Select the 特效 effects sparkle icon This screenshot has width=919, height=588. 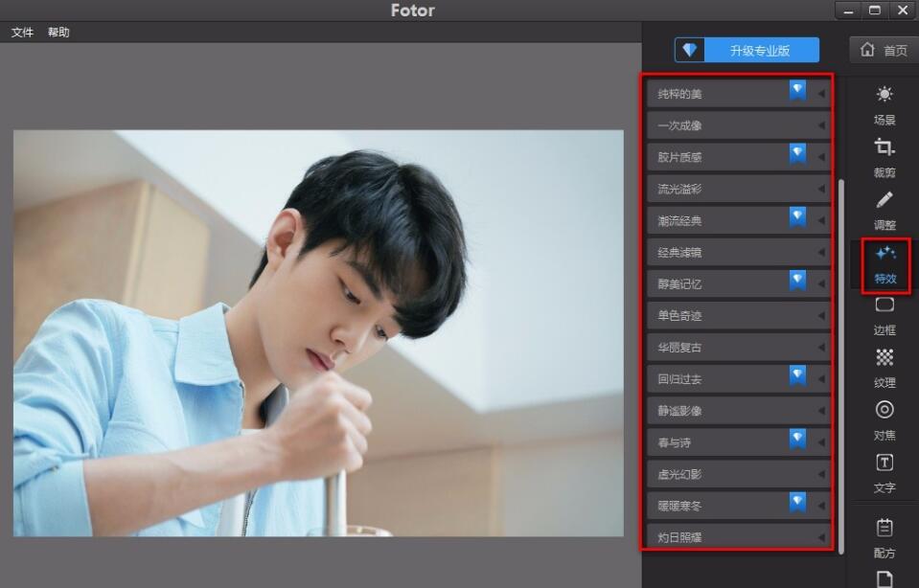tap(885, 253)
